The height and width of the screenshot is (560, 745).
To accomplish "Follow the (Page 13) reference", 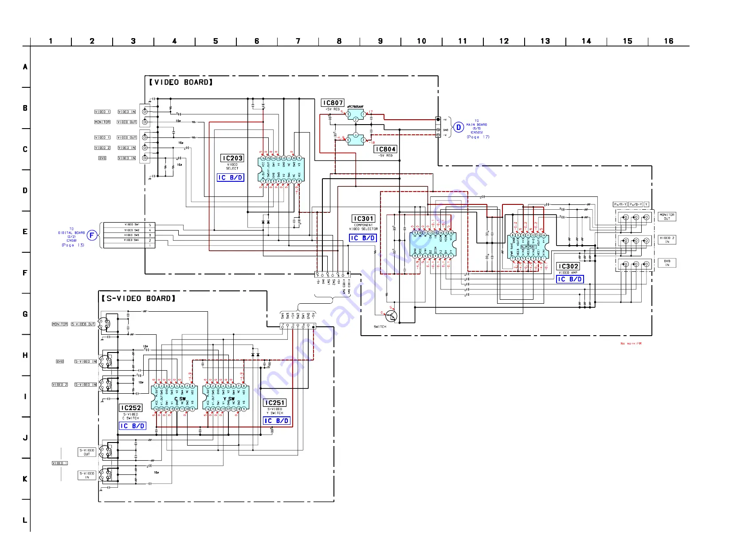I will point(73,245).
